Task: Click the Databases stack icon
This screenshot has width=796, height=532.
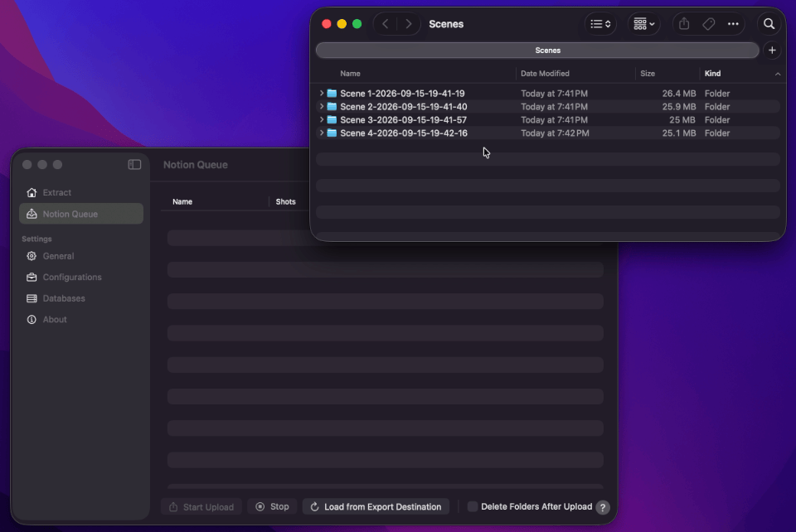Action: 32,298
